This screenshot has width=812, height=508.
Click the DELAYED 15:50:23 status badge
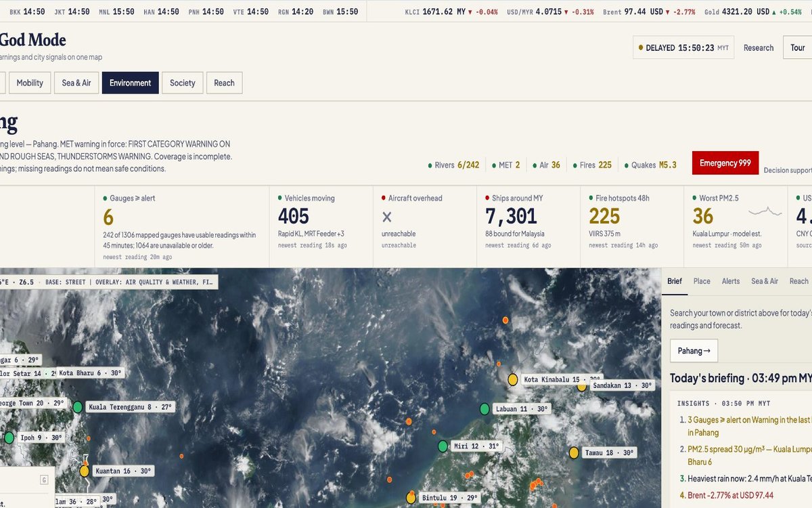[x=683, y=47]
